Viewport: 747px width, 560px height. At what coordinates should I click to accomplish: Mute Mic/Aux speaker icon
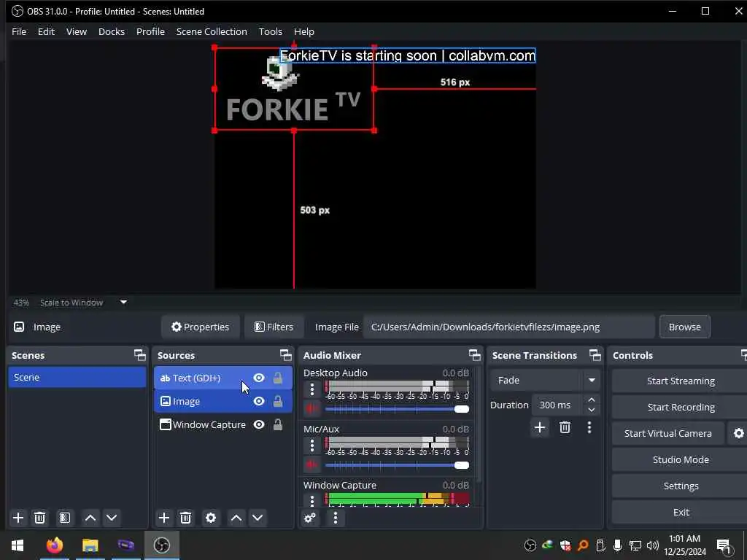pos(312,465)
